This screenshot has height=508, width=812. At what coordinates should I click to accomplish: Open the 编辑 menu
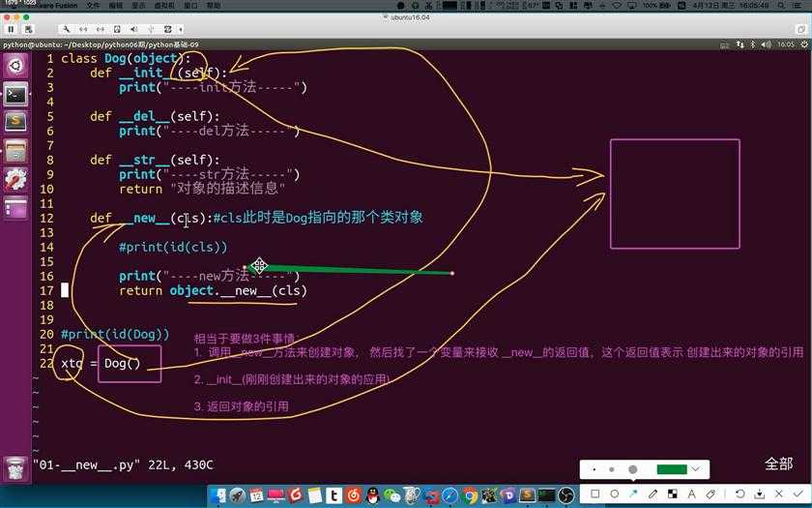pyautogui.click(x=116, y=5)
